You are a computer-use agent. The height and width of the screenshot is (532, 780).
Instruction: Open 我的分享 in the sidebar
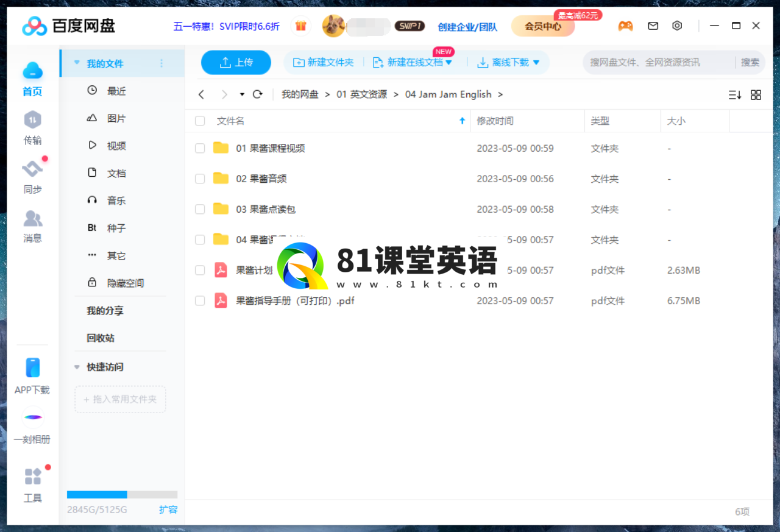click(x=105, y=311)
